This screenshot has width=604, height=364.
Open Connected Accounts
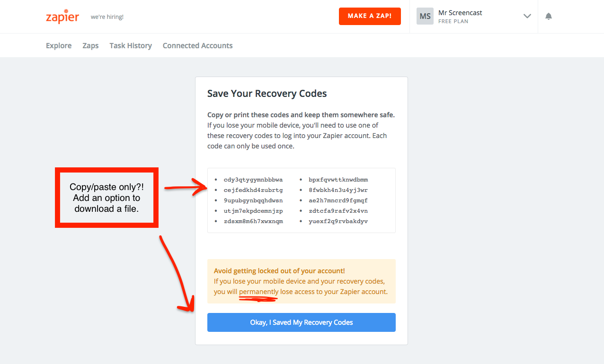(x=197, y=45)
